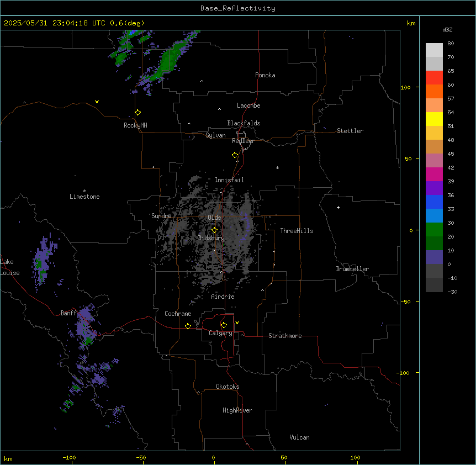
Task: Click the legend value -30
Action: coord(452,292)
